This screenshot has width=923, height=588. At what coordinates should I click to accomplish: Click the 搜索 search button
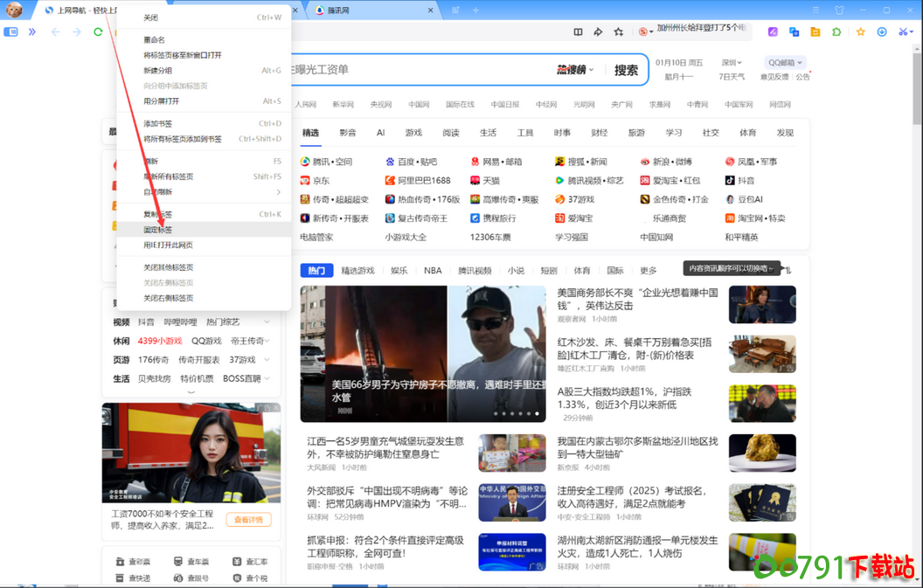tap(625, 71)
